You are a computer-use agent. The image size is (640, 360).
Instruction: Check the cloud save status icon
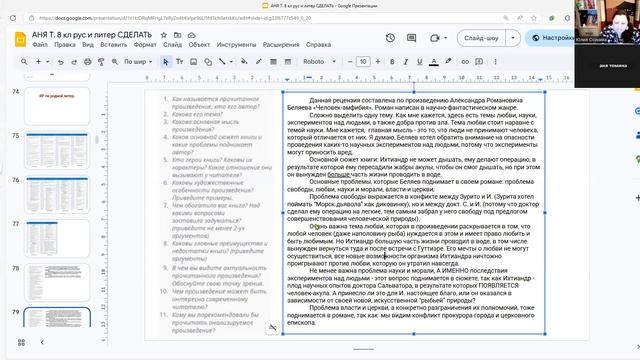191,35
